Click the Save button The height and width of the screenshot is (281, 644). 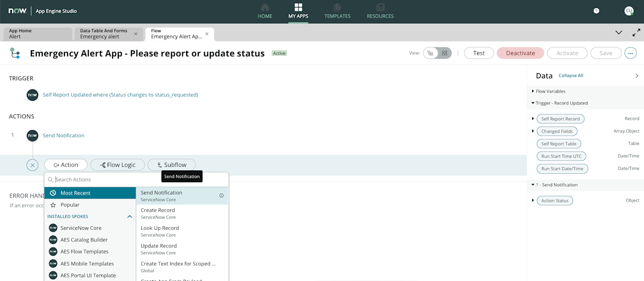pos(606,53)
